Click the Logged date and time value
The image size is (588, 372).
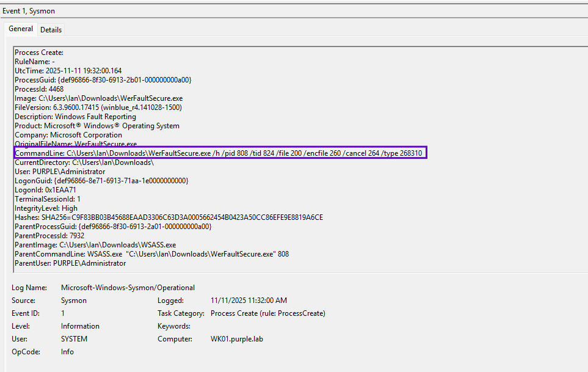pyautogui.click(x=249, y=301)
